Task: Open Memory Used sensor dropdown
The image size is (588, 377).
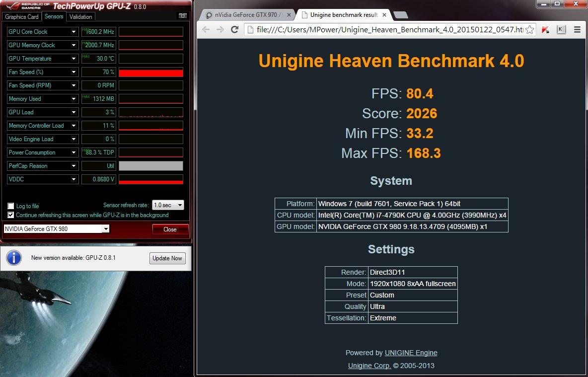Action: pos(74,99)
